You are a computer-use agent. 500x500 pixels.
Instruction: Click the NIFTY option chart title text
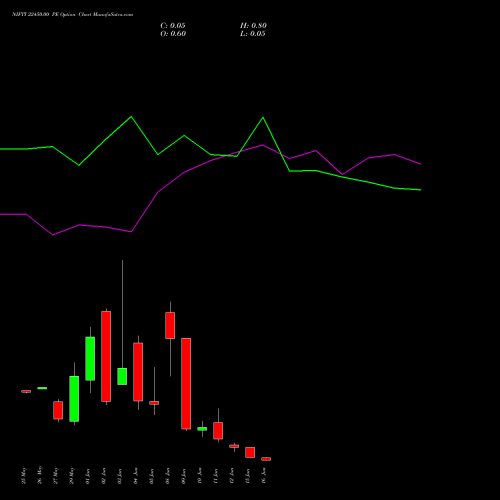pyautogui.click(x=72, y=14)
